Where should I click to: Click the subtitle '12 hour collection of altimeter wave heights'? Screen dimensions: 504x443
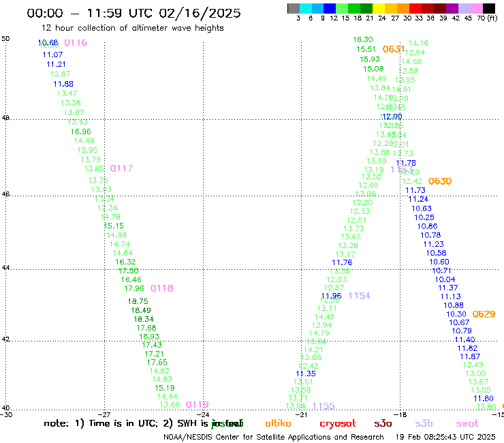pyautogui.click(x=132, y=28)
